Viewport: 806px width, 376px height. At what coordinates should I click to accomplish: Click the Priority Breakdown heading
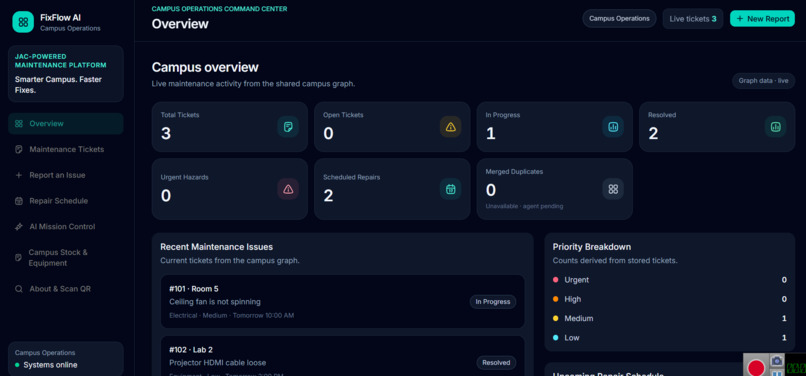592,247
